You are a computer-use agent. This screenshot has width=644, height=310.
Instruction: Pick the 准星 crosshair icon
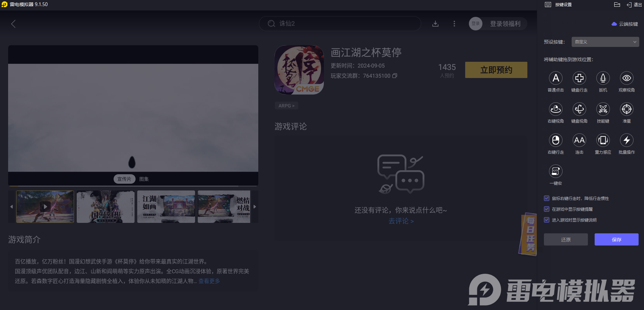[x=626, y=109]
